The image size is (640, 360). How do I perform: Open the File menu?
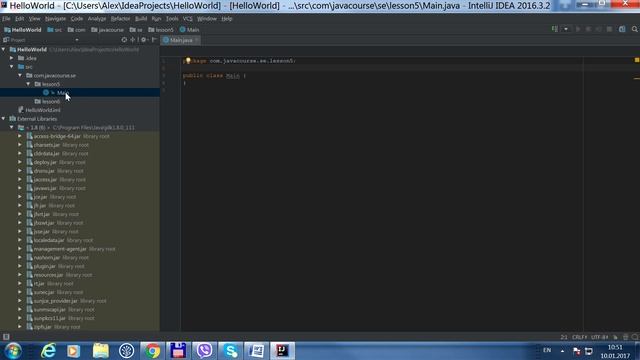click(6, 19)
